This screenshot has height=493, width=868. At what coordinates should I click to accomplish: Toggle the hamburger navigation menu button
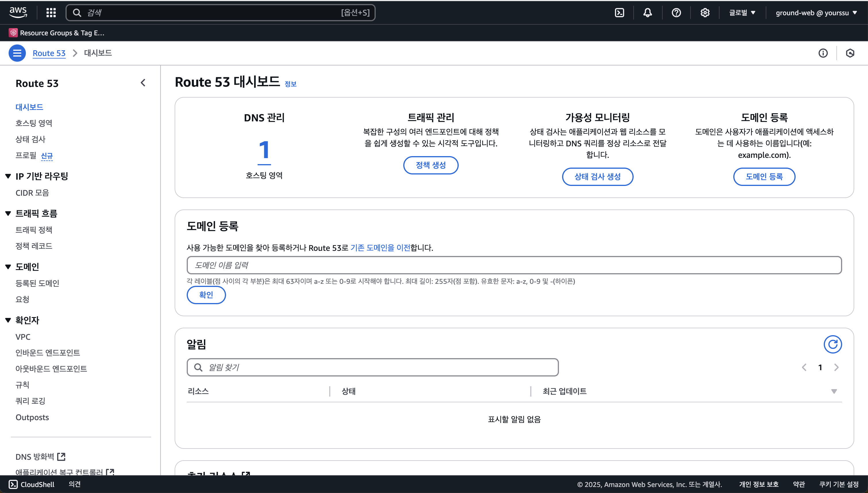click(x=17, y=53)
